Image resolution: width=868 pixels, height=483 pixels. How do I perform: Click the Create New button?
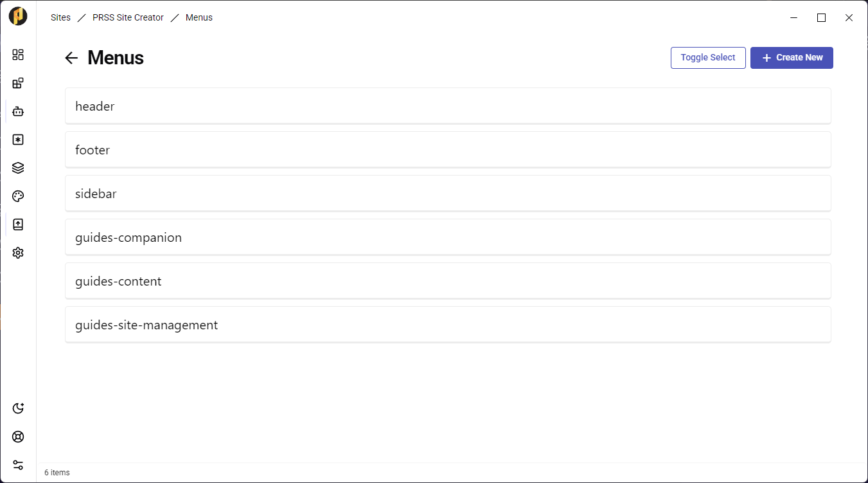point(792,58)
